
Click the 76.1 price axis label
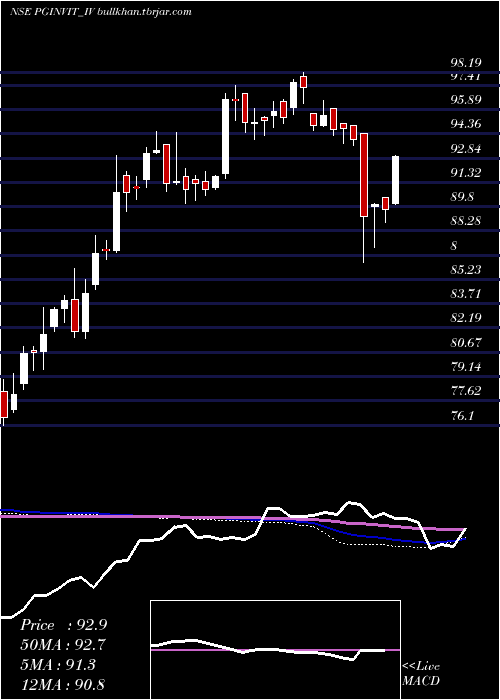pos(462,416)
